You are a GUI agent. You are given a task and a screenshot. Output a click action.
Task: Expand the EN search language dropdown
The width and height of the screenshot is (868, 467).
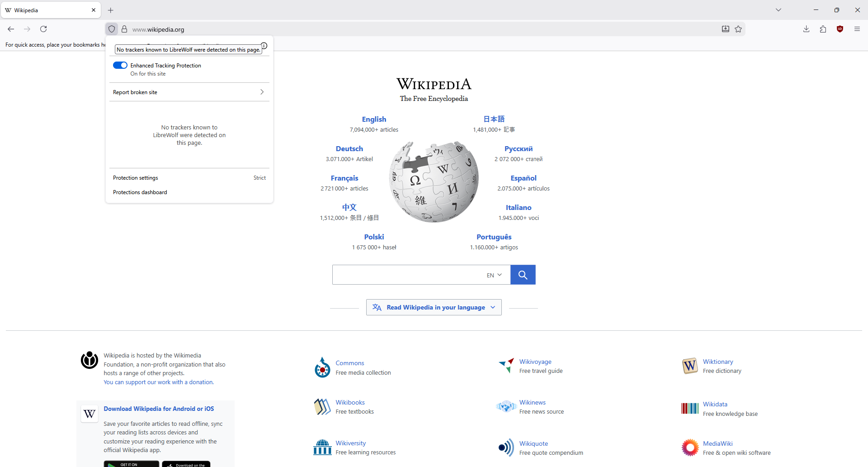(x=494, y=275)
